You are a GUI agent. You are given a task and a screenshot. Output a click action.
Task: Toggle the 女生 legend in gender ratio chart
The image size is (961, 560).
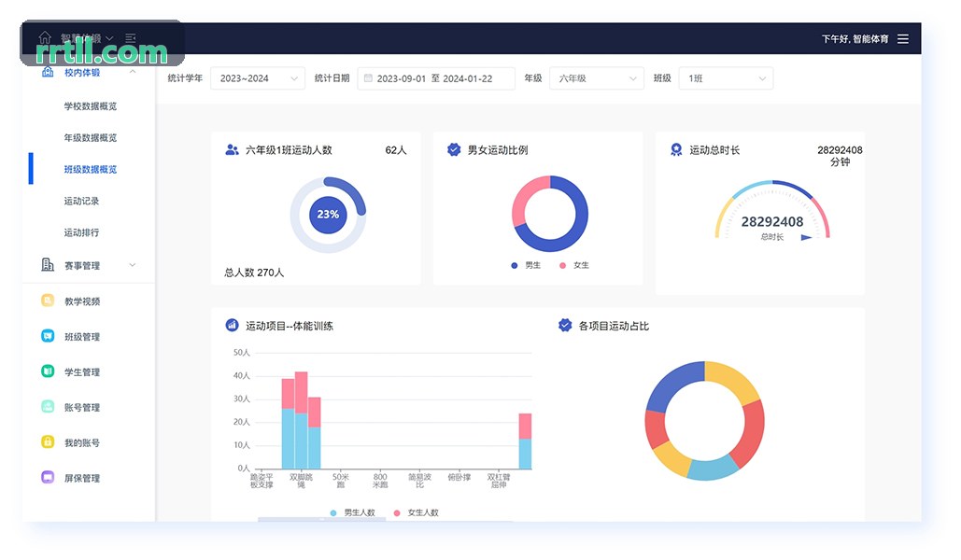[574, 265]
